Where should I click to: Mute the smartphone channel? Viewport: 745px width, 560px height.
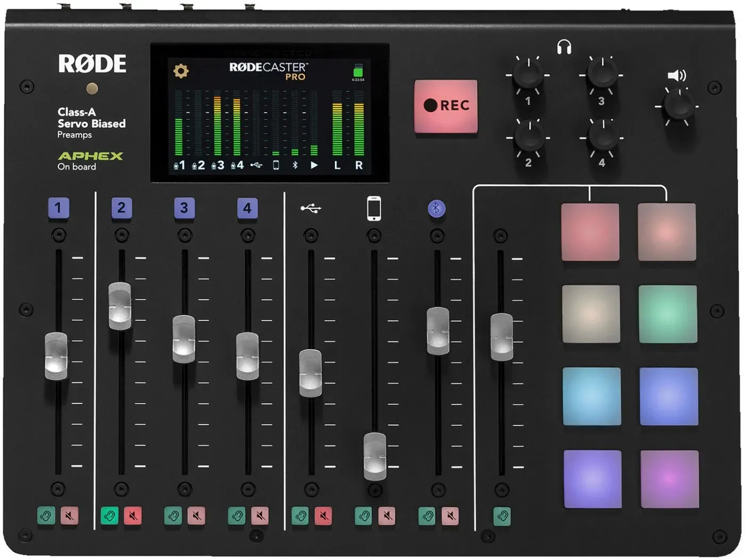386,515
